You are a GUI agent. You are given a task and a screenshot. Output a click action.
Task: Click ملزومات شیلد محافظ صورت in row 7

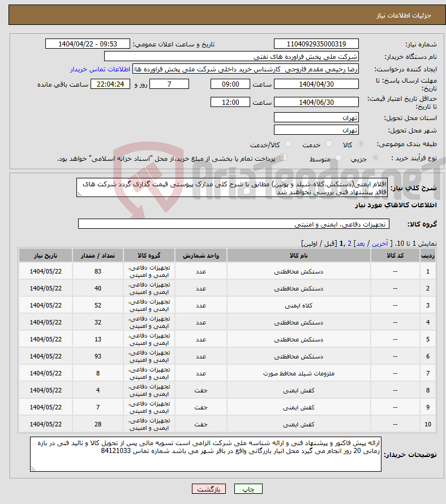298,374
